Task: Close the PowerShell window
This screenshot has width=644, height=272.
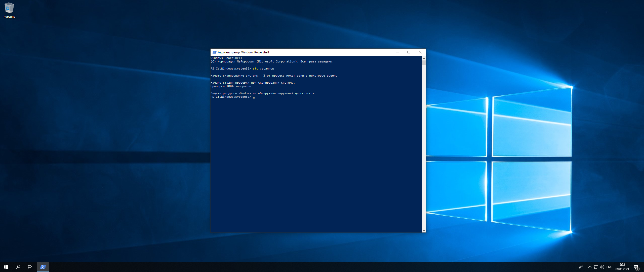Action: click(x=420, y=52)
